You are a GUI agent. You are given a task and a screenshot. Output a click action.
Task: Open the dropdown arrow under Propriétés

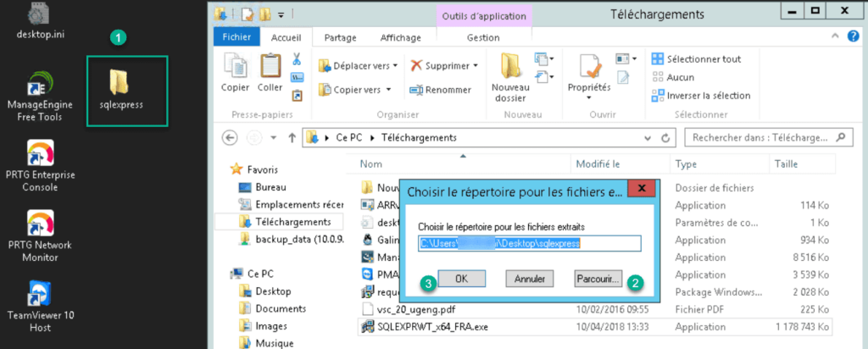(x=589, y=98)
